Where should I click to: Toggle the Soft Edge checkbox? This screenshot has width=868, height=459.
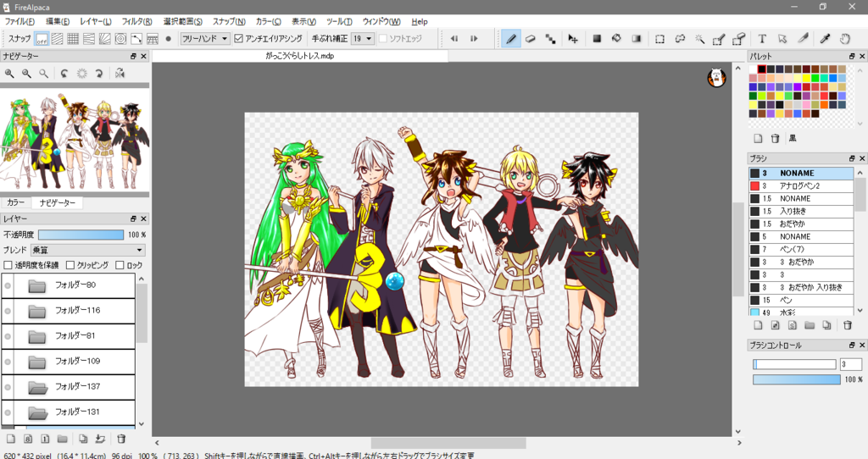click(382, 39)
